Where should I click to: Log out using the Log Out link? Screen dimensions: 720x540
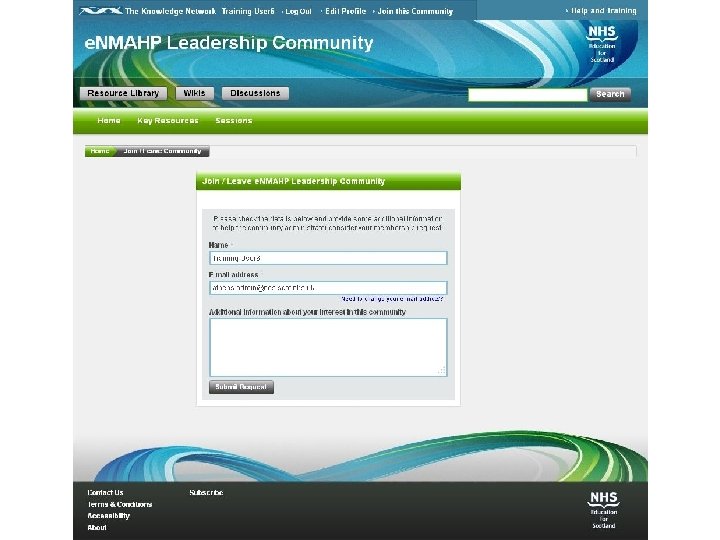[x=298, y=11]
